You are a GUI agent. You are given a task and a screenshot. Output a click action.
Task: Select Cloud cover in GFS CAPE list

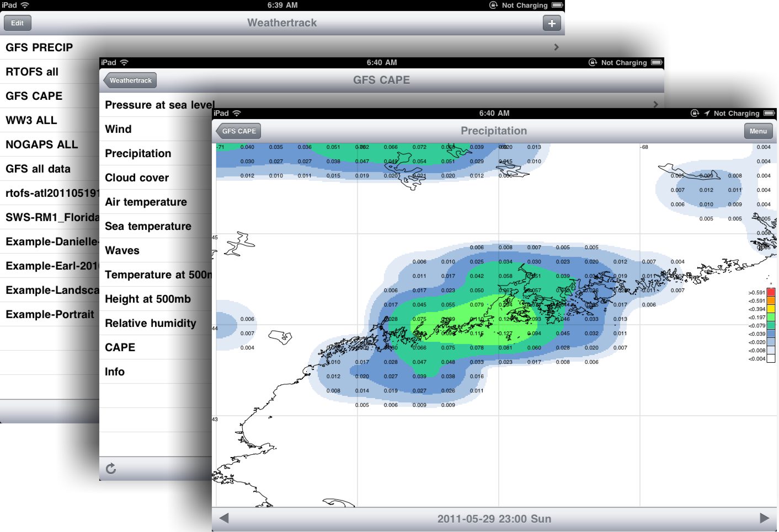click(137, 178)
